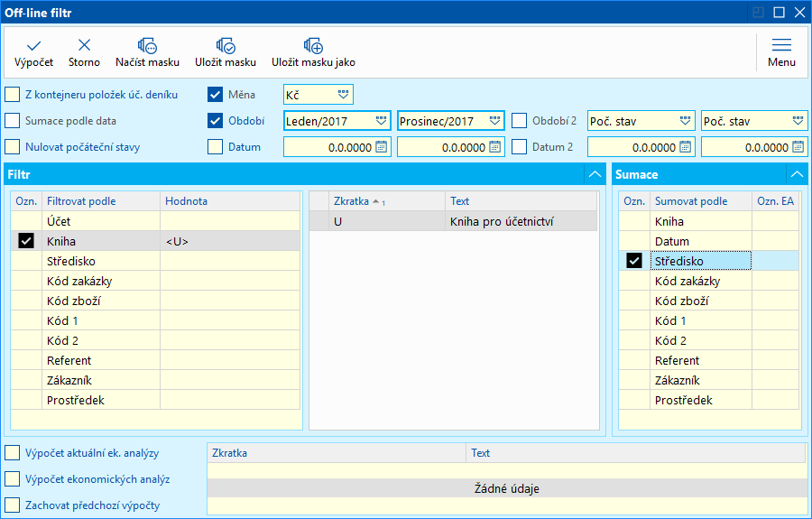The height and width of the screenshot is (519, 812).
Task: Click the Ozn. EA column header
Action: 775,201
